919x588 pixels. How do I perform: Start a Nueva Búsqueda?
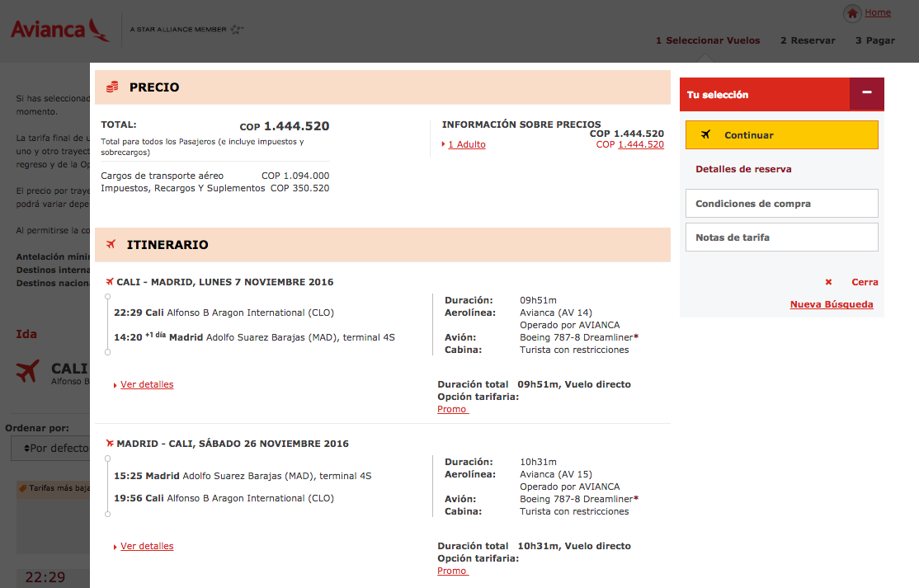click(x=831, y=304)
